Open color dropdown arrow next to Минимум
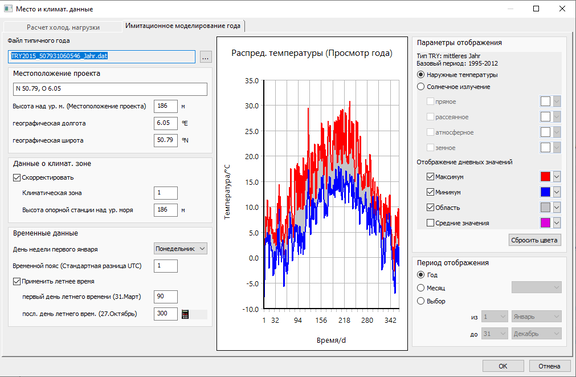Screen dimensions: 576x377 point(557,192)
